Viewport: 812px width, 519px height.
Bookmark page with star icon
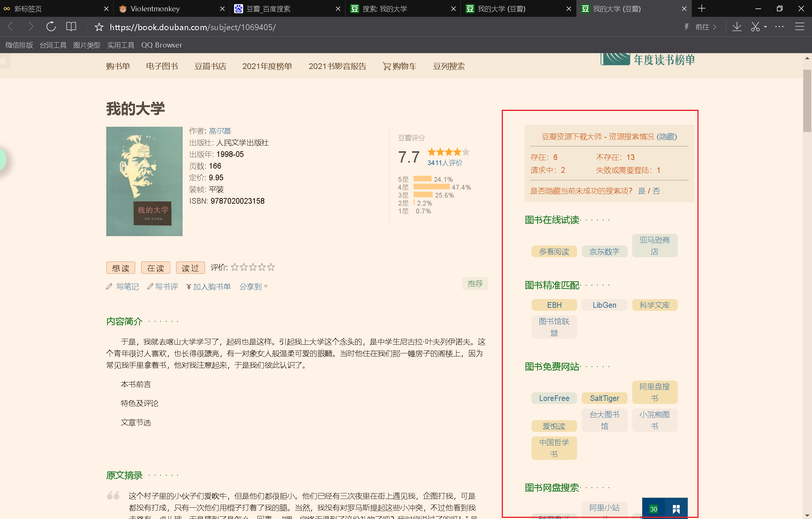(99, 27)
